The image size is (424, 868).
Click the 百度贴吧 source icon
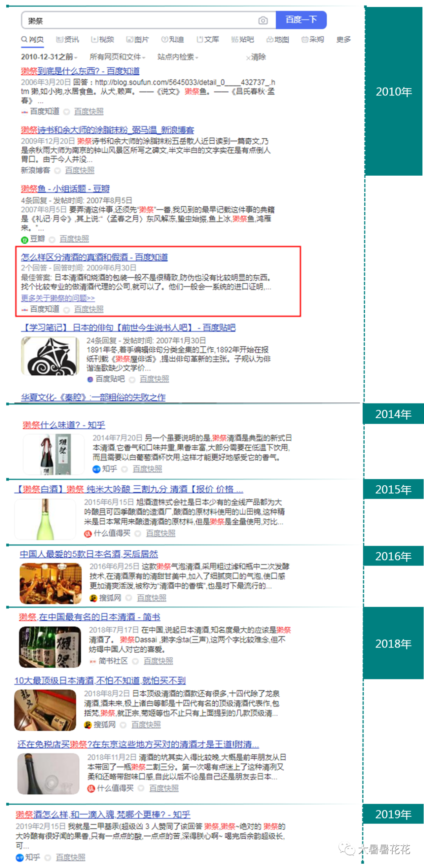click(90, 379)
